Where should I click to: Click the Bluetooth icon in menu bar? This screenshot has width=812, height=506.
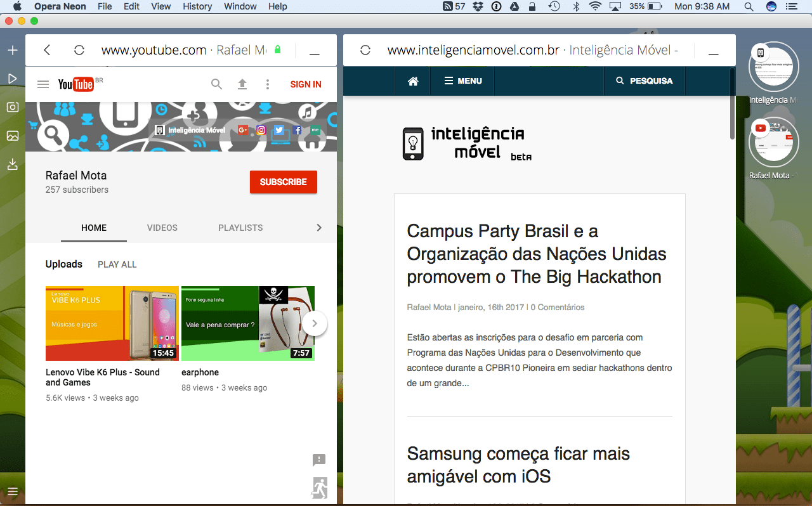tap(577, 6)
